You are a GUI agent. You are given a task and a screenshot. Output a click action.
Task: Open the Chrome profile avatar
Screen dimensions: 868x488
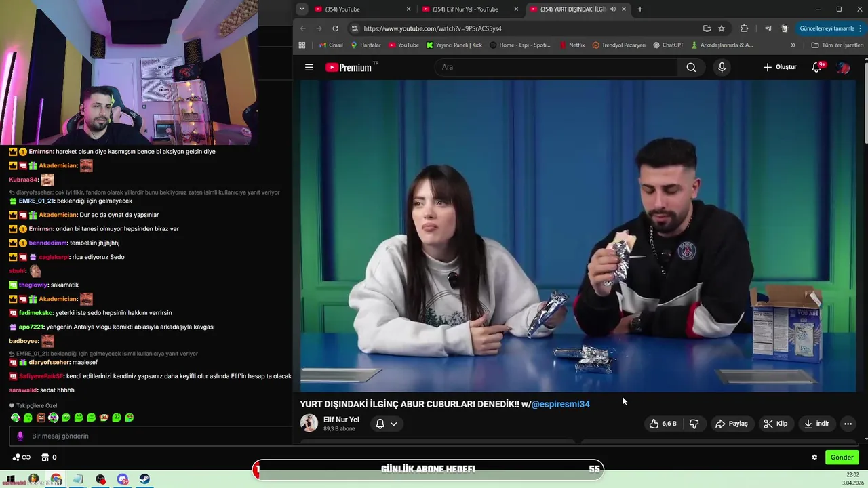[785, 28]
